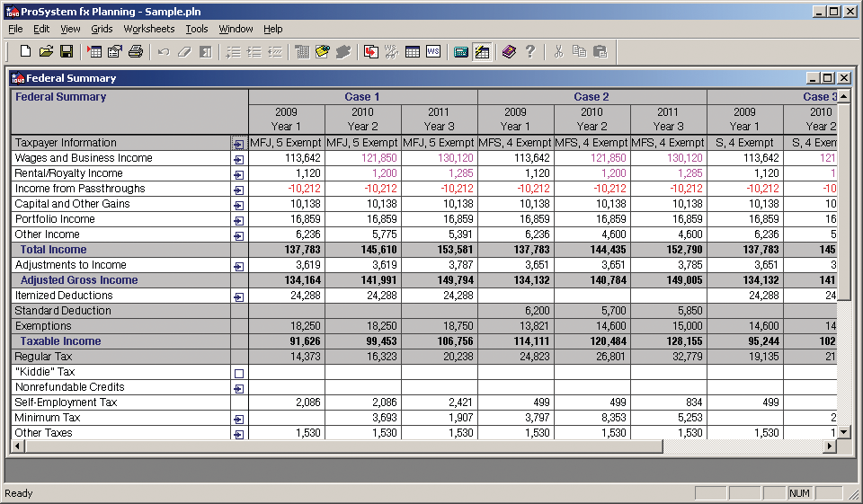Open Help with the question mark icon
The image size is (863, 504).
(530, 52)
